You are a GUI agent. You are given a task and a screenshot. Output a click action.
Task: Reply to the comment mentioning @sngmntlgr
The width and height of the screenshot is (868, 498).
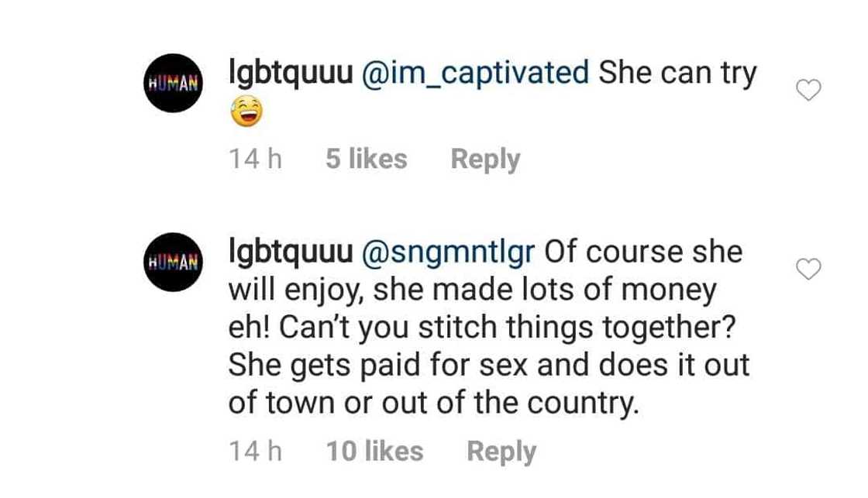[x=501, y=452]
